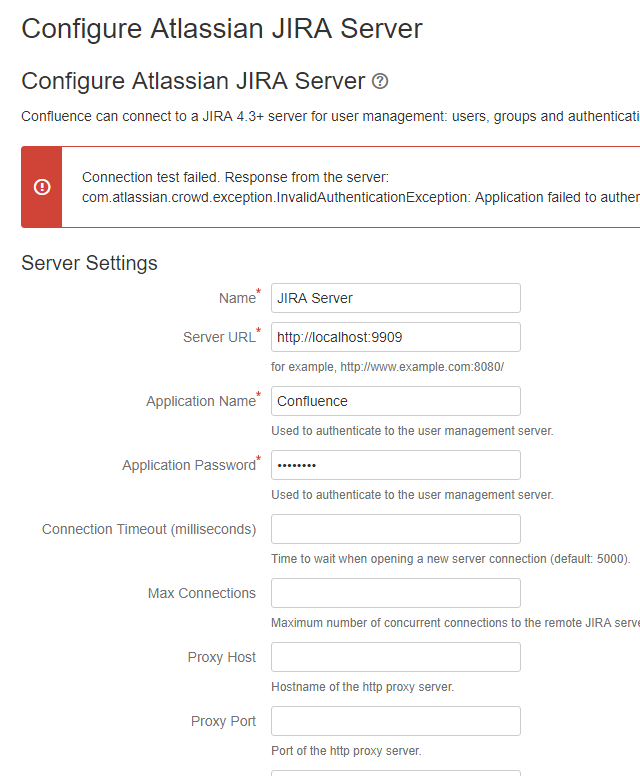Click the maximum concurrent connections hint
Viewport: 640px width, 776px height.
(x=455, y=623)
